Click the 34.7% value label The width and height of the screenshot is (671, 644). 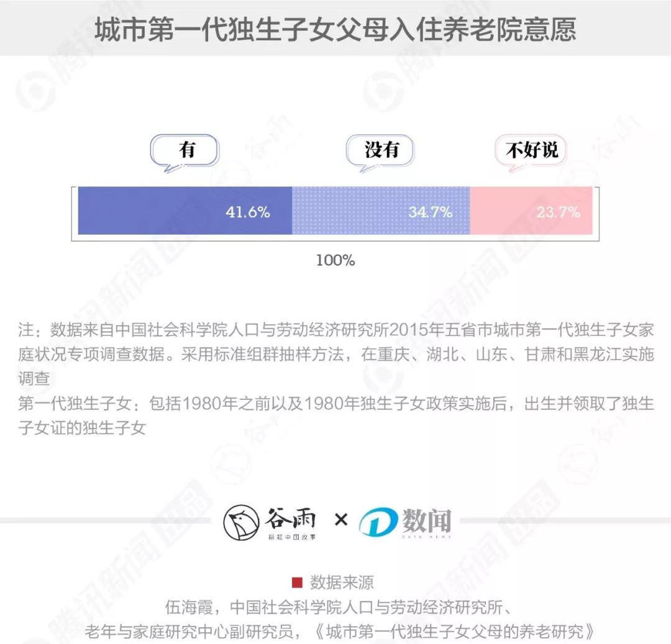pyautogui.click(x=430, y=212)
